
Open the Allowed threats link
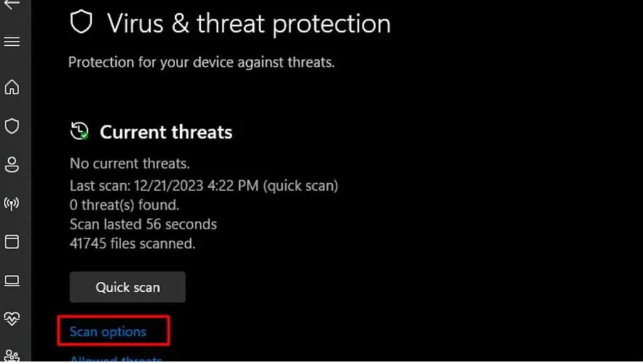coord(116,359)
